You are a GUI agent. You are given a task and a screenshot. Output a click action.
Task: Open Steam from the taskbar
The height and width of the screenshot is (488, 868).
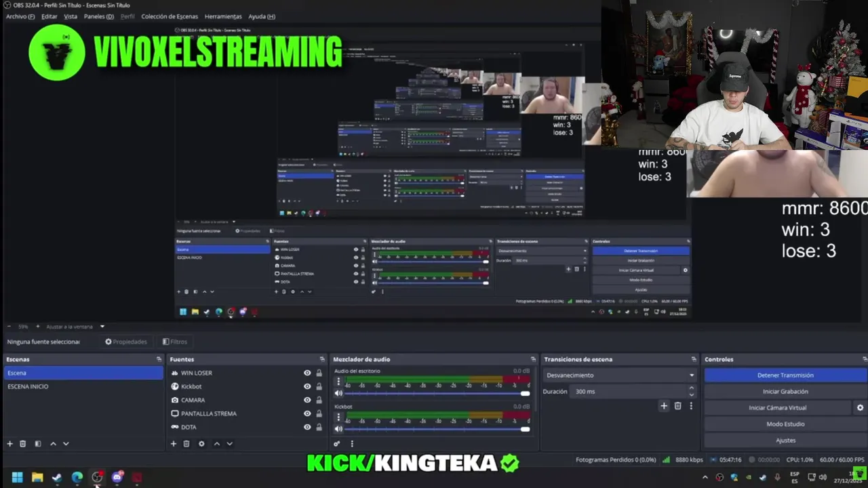(57, 477)
